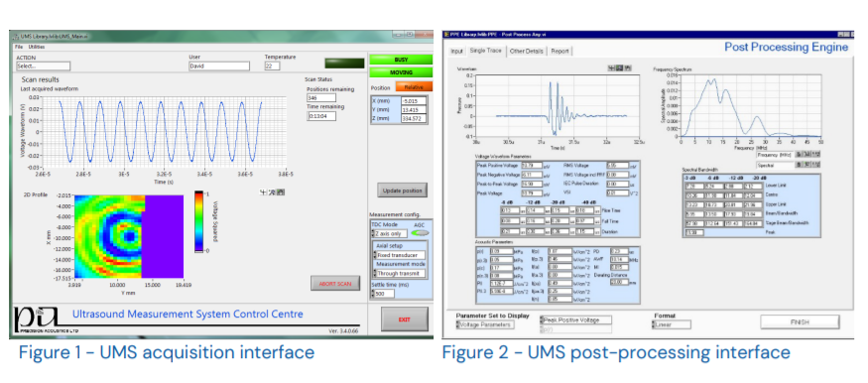Screen dimensions: 868x383
Task: Switch to the Other Details tab
Action: (x=527, y=51)
